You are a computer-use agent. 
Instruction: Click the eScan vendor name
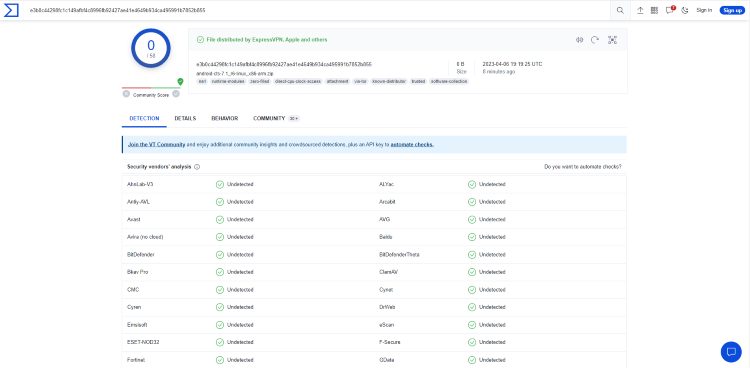pos(386,325)
